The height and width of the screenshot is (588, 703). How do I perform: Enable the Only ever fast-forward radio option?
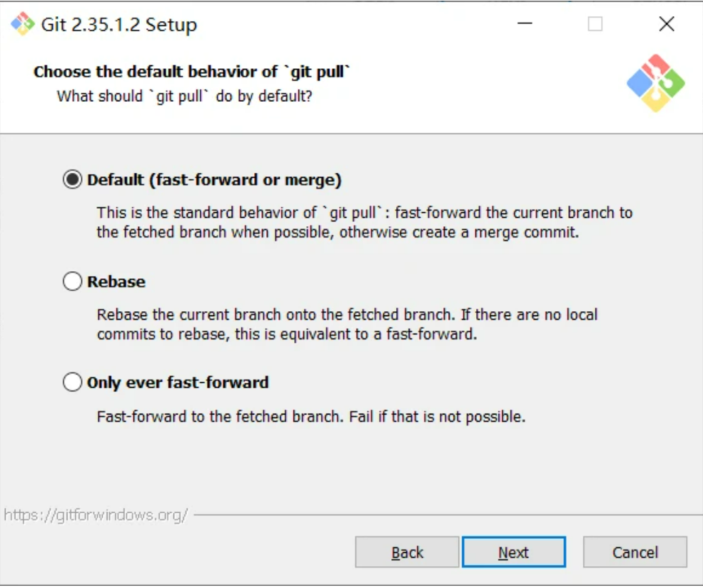coord(72,383)
